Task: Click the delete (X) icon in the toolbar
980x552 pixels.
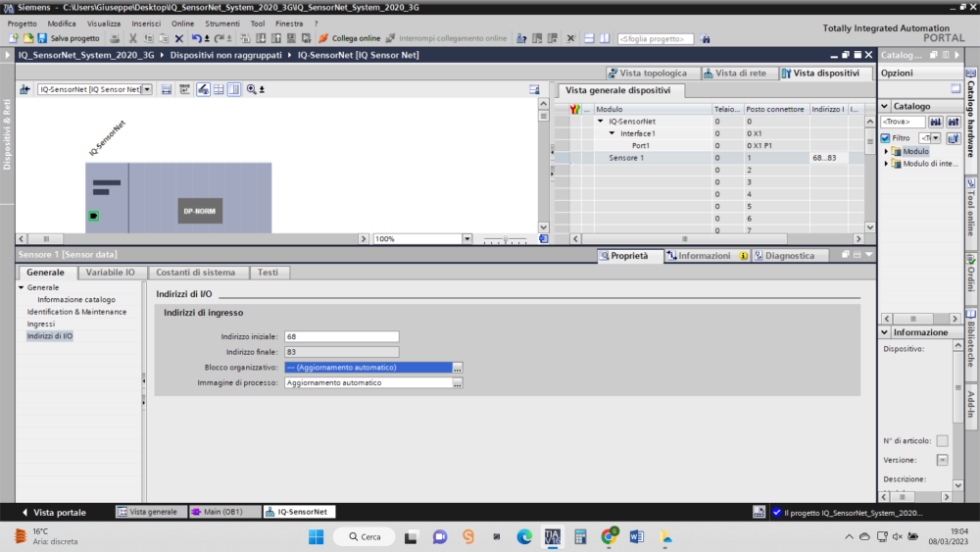Action: click(178, 38)
